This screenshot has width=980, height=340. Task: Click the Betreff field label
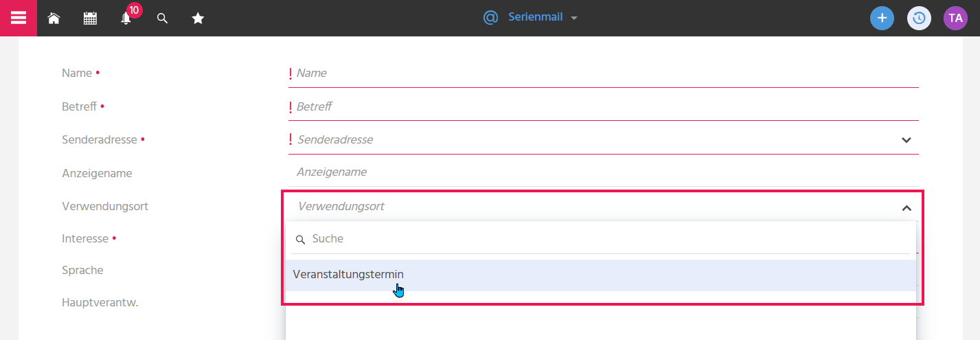[x=79, y=106]
